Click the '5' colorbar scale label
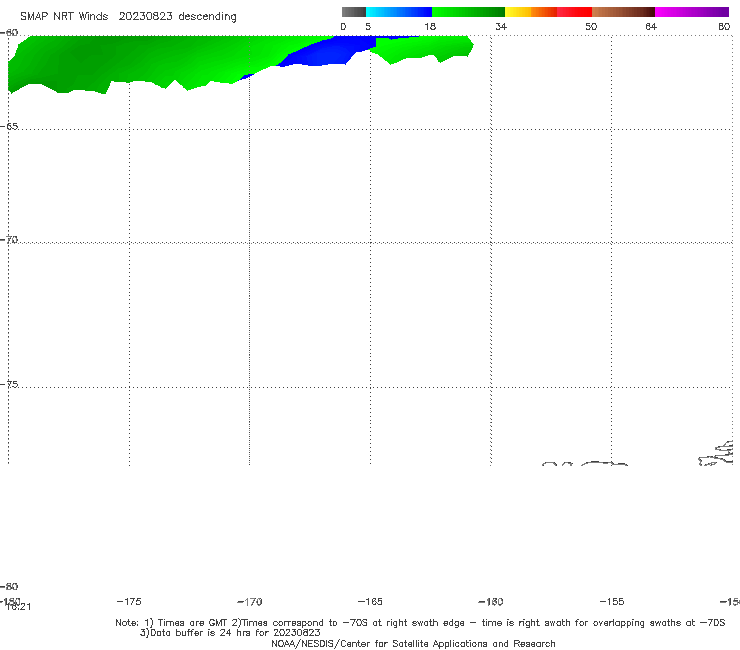Screen dimensions: 740x650 click(x=368, y=26)
